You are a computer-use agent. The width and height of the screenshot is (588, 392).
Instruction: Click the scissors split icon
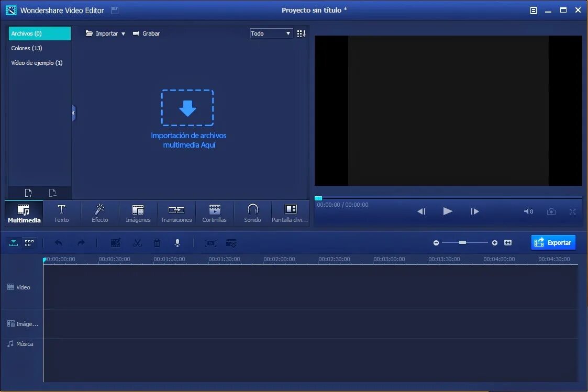click(x=138, y=243)
